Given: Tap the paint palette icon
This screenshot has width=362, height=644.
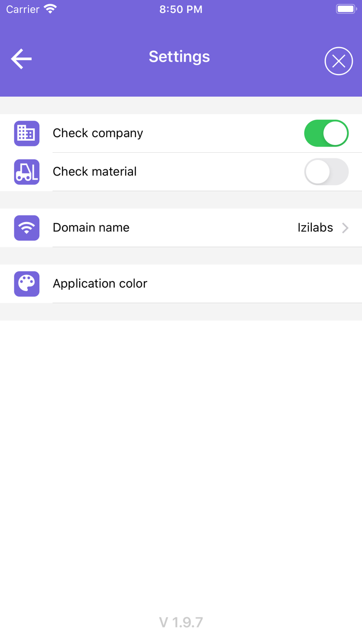Looking at the screenshot, I should [x=27, y=284].
